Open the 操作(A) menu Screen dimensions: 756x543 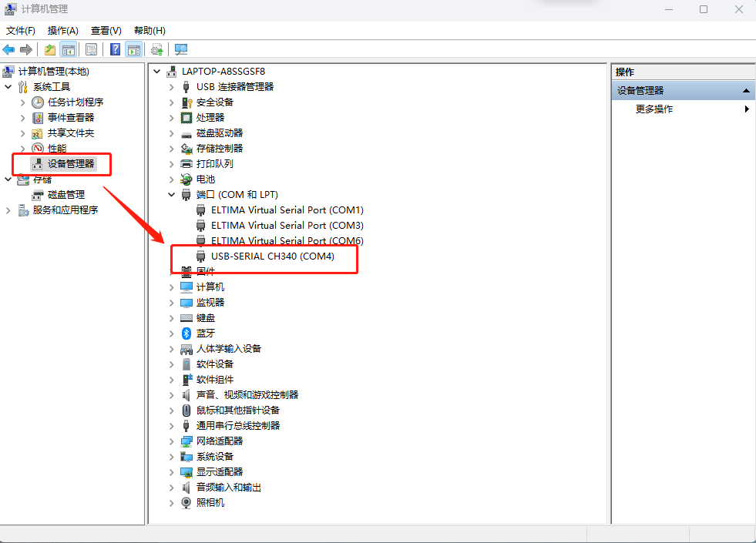62,31
